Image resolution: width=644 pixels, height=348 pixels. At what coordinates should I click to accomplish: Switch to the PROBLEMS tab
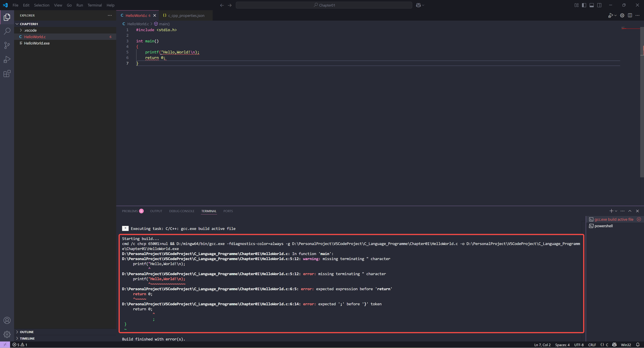point(130,211)
